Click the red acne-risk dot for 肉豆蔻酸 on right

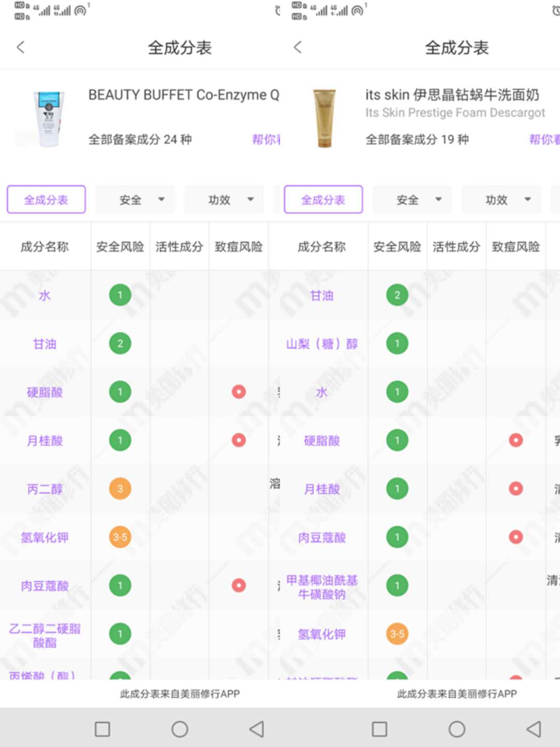point(515,537)
